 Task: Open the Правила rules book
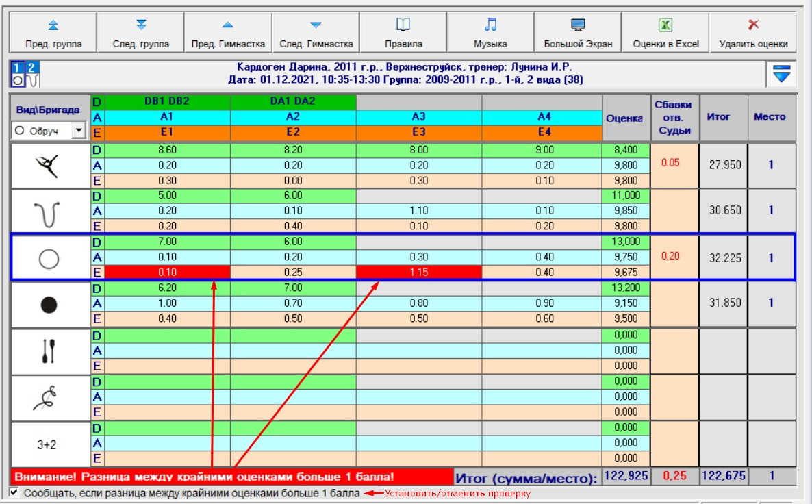403,32
